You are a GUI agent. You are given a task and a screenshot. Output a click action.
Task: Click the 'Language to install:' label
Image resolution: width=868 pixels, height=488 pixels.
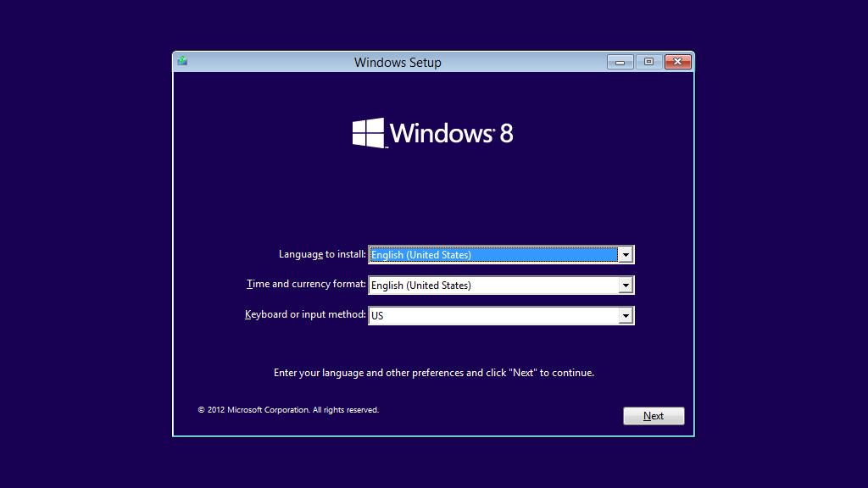[x=322, y=254]
